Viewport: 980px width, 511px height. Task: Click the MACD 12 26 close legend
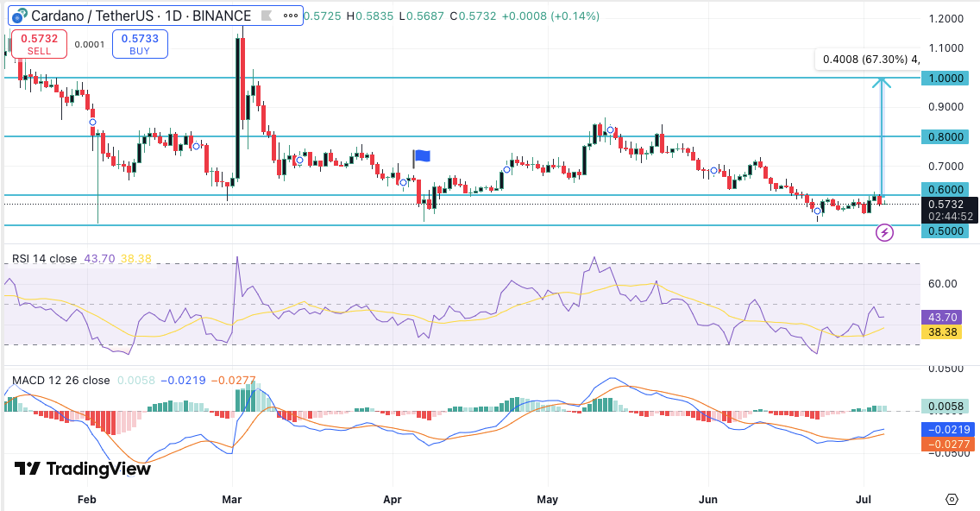click(x=60, y=381)
